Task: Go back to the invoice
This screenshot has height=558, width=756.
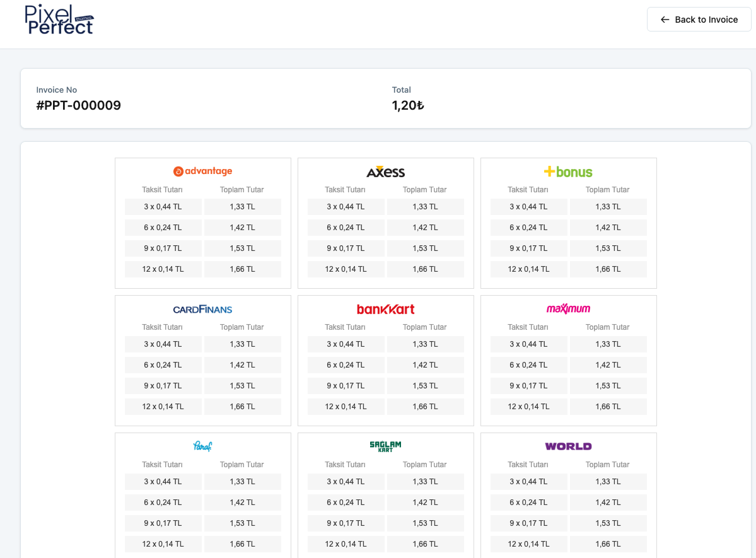Action: 699,20
